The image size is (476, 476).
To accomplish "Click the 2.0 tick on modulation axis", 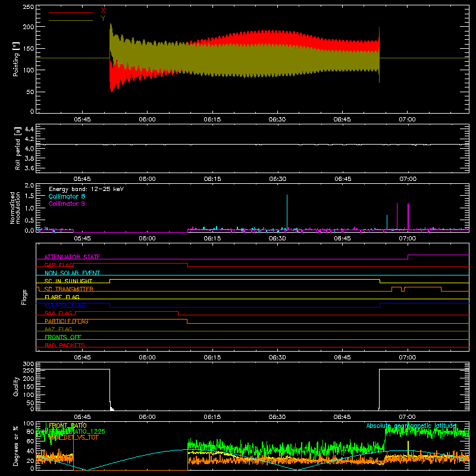I will (x=29, y=186).
